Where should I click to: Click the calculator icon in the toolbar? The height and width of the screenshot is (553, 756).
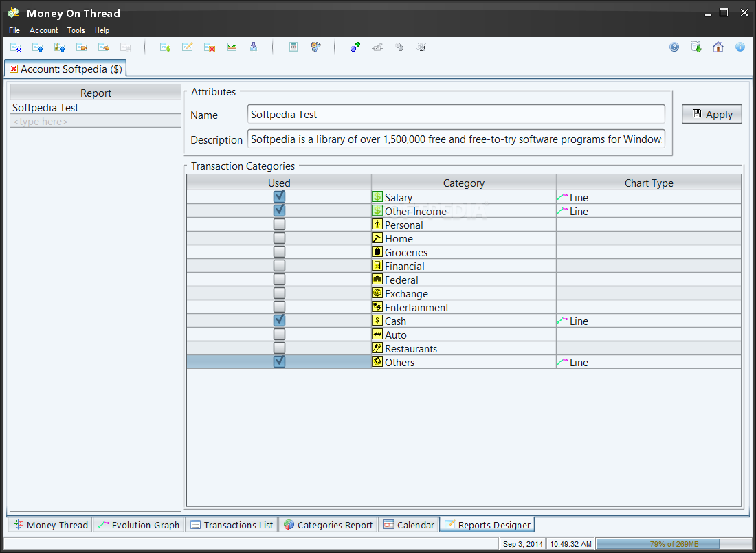pos(293,47)
